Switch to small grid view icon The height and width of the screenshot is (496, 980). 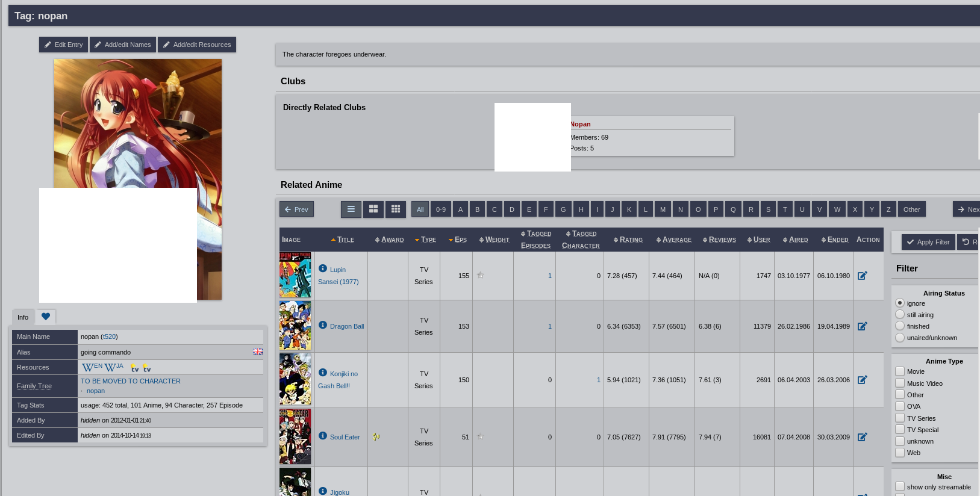point(396,209)
